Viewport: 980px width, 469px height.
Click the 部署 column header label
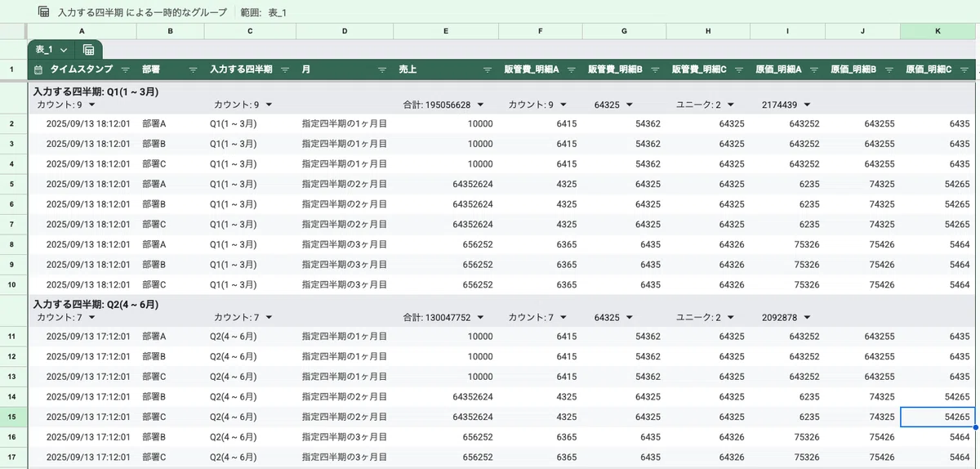[x=151, y=69]
